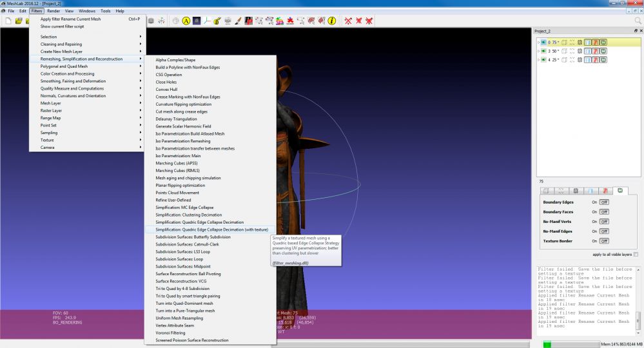
Task: Toggle visibility eye of layer 50
Action: [x=543, y=51]
